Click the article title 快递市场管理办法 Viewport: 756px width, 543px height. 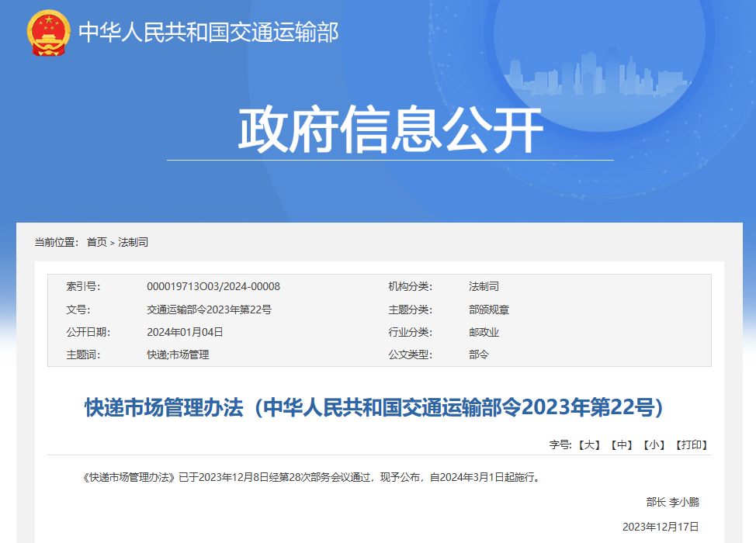pyautogui.click(x=374, y=407)
